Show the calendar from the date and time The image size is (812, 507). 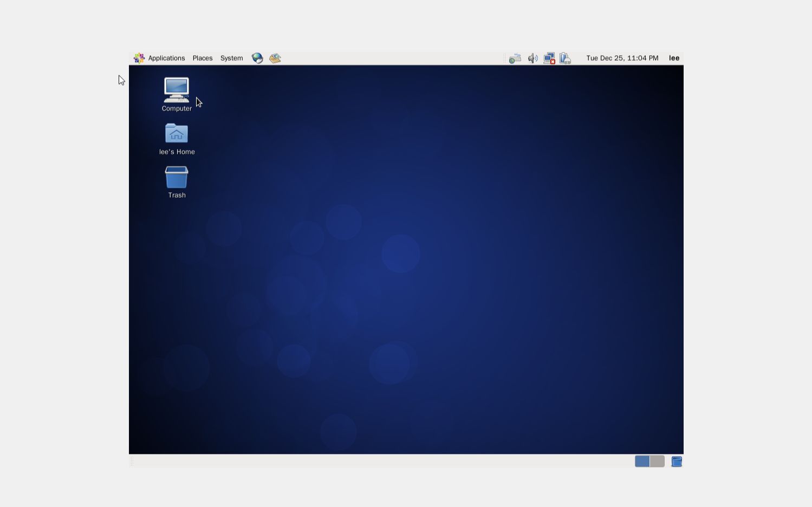click(622, 58)
